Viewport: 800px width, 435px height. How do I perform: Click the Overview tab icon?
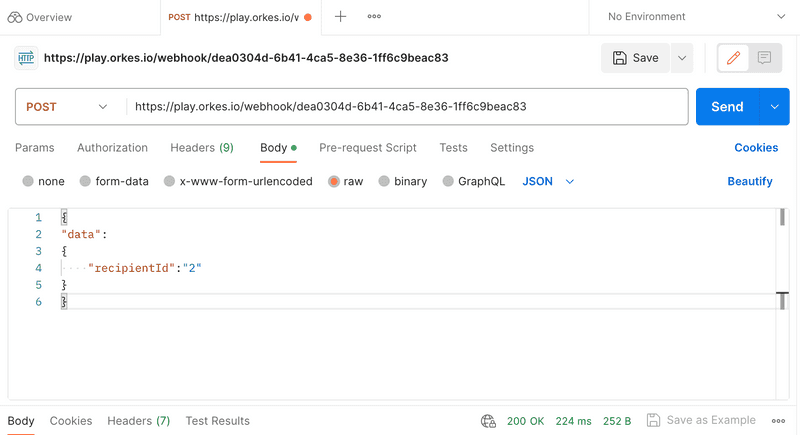15,17
